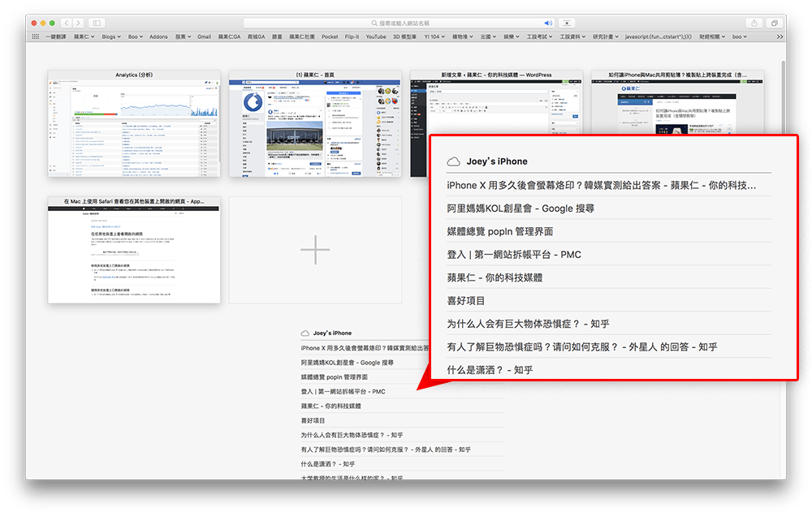Expand the 蘋果仁 bookmarks folder
The height and width of the screenshot is (516, 812).
click(x=84, y=37)
